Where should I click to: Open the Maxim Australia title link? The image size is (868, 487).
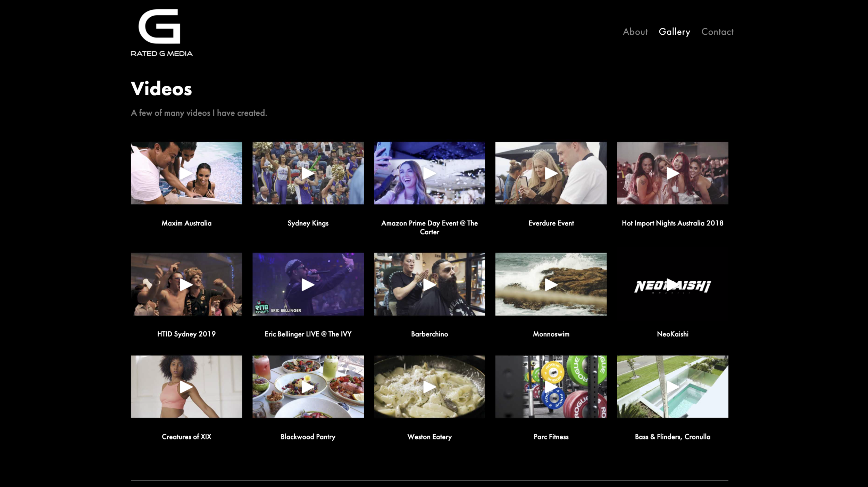click(186, 223)
